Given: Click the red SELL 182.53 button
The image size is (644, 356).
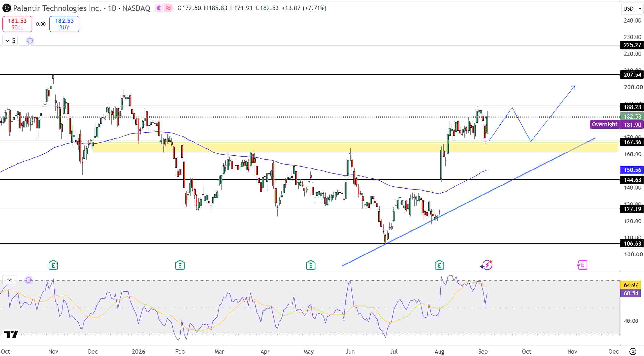Looking at the screenshot, I should [17, 24].
